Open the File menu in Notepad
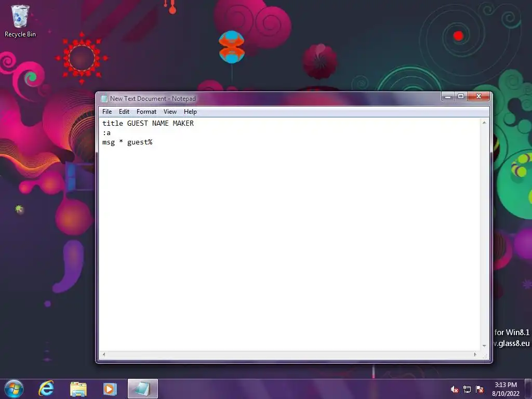Image resolution: width=532 pixels, height=399 pixels. click(x=107, y=112)
